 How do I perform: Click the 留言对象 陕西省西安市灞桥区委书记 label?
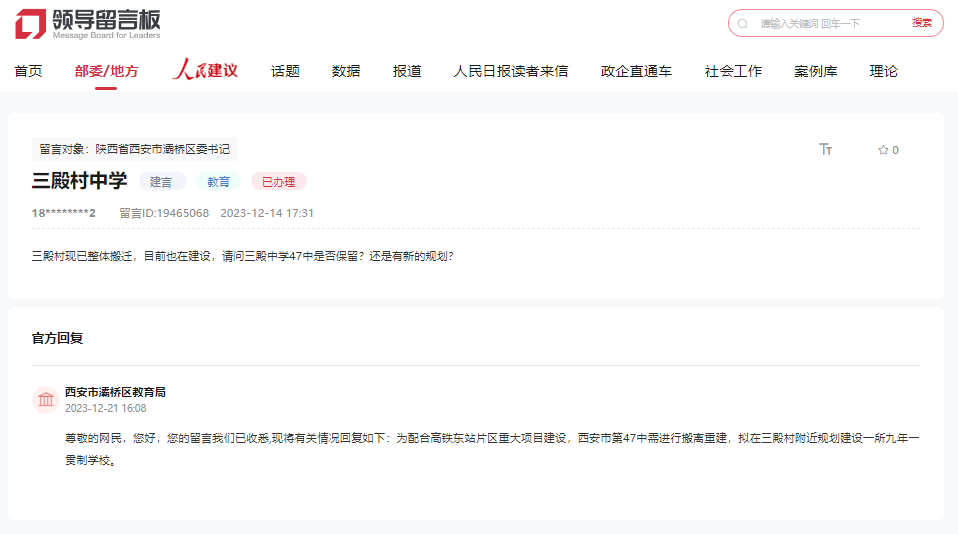pyautogui.click(x=134, y=149)
